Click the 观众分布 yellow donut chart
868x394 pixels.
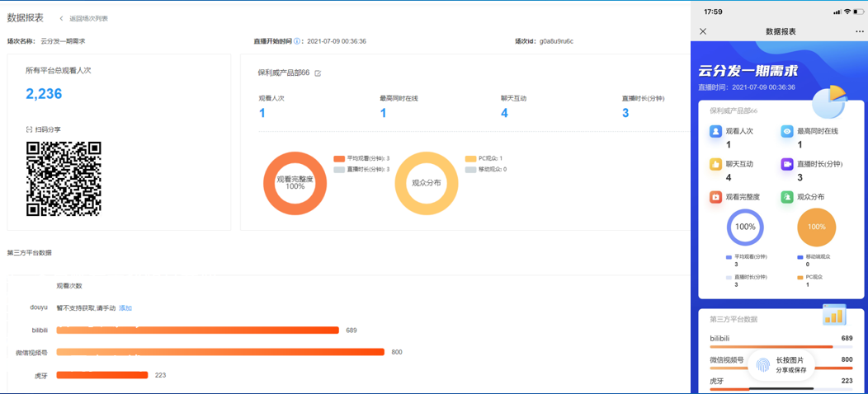pyautogui.click(x=427, y=183)
